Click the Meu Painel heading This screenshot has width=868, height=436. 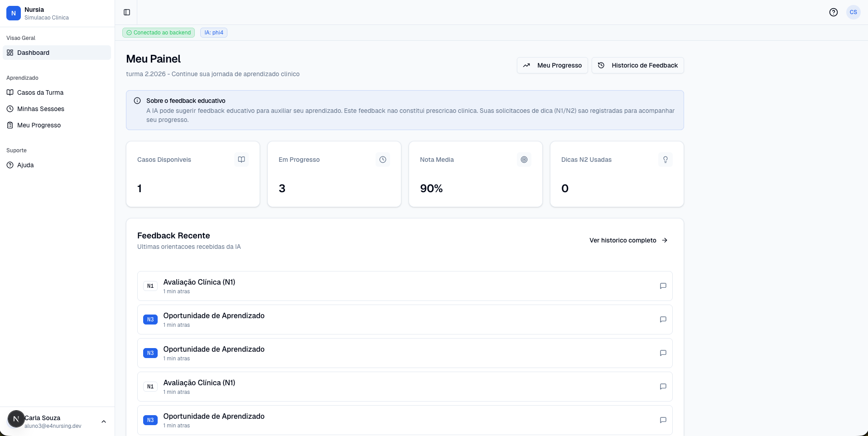[x=153, y=59]
